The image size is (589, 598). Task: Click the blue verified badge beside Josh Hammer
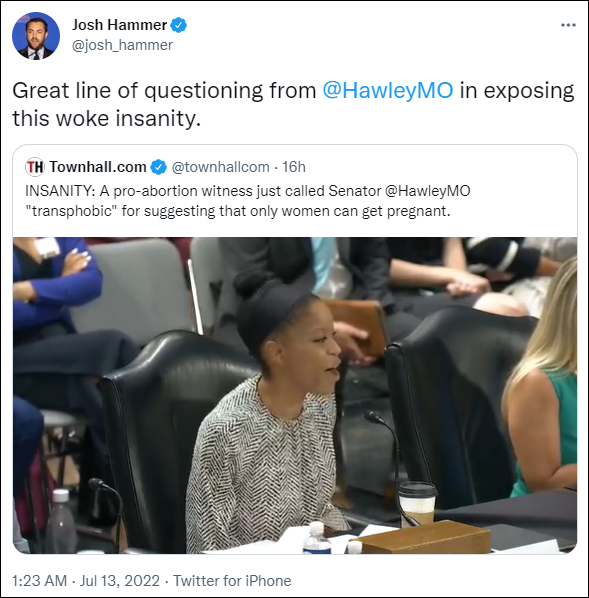(178, 25)
